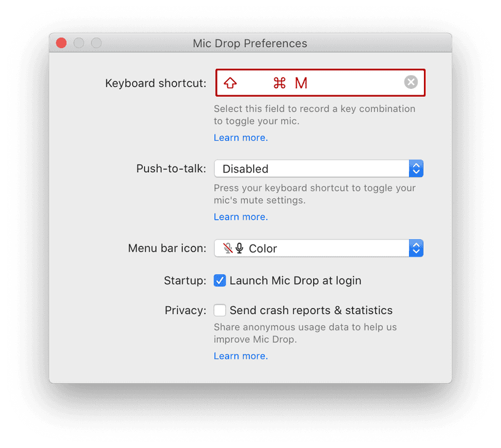Viewport: 501px width, 448px height.
Task: Click the chevron icon on the Push-to-talk selector
Action: pos(416,168)
